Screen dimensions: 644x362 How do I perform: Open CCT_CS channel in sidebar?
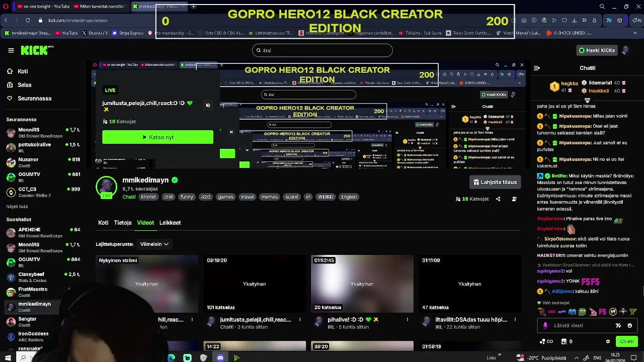pos(43,192)
